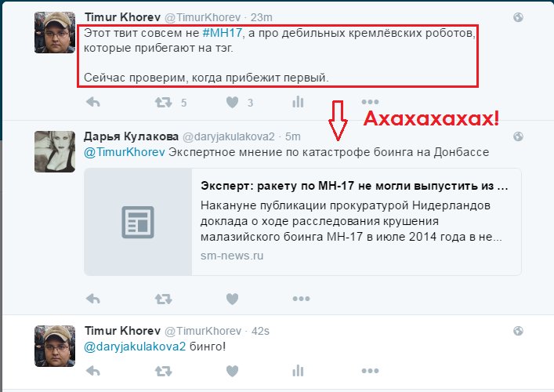Click globe icon on Дарья Кулакова's tweet

click(518, 136)
